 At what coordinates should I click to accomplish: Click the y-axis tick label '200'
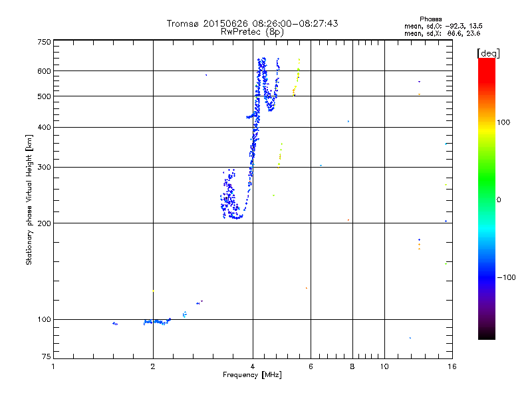coord(44,223)
